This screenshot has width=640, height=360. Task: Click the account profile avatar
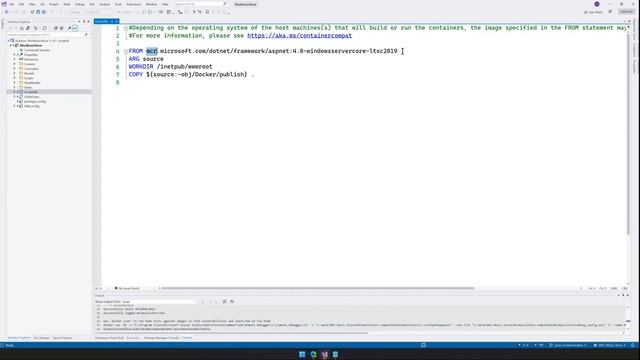coord(597,4)
